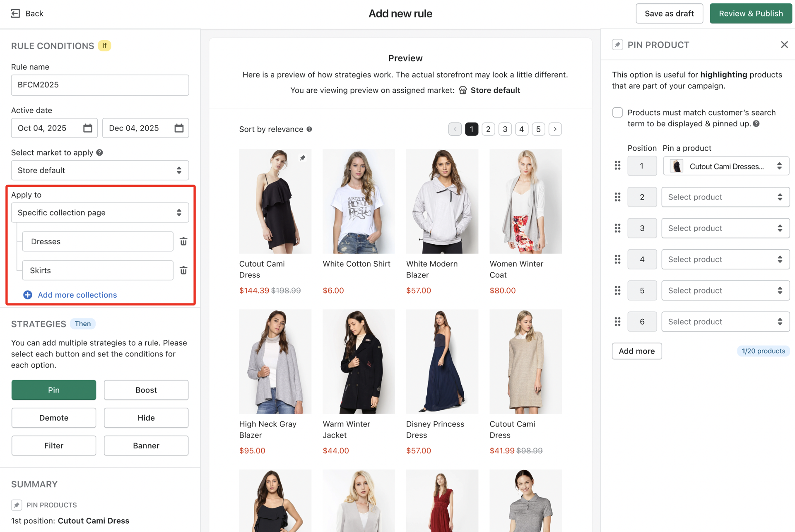Open the Apply to collection type dropdown
The width and height of the screenshot is (795, 532).
coord(99,212)
